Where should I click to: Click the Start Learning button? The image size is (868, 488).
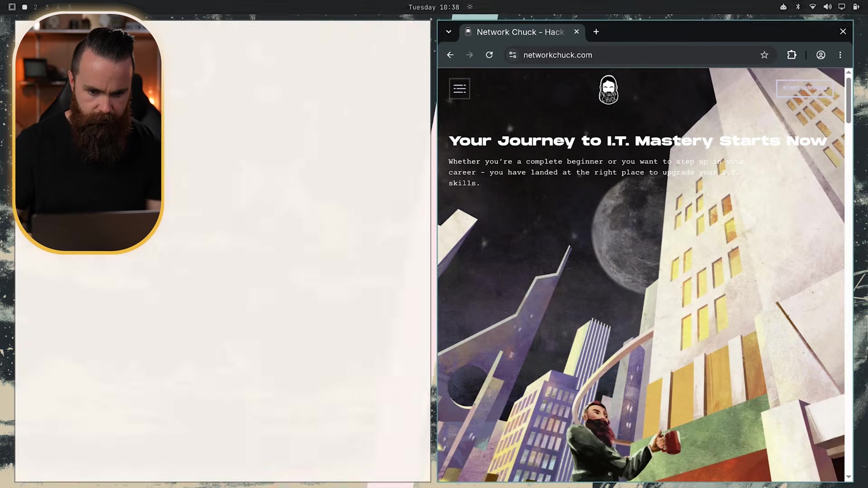point(805,88)
